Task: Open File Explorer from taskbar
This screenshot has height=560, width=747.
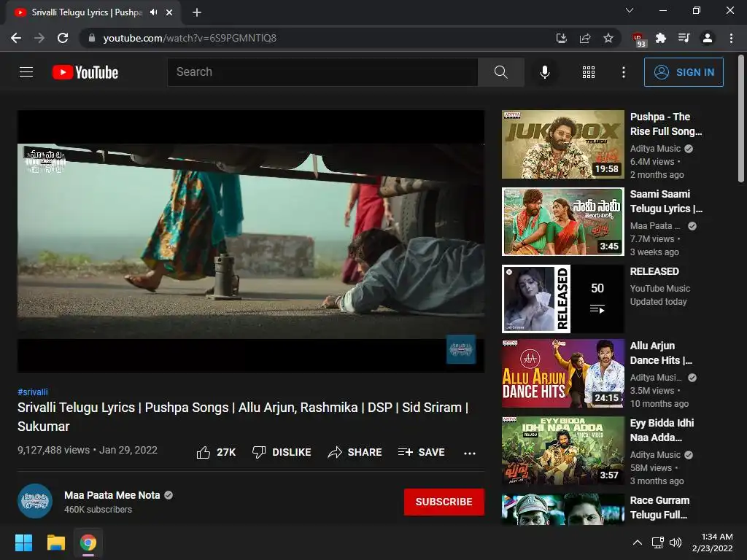Action: (55, 542)
